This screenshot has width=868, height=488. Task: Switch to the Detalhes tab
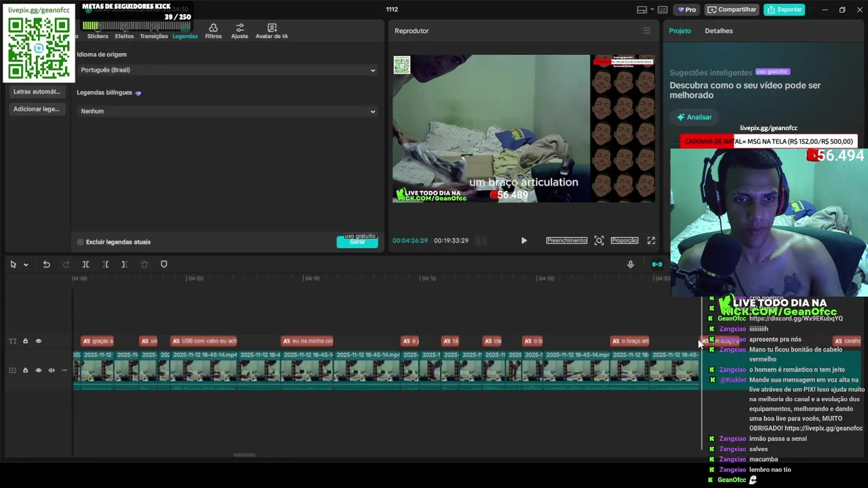pos(719,31)
